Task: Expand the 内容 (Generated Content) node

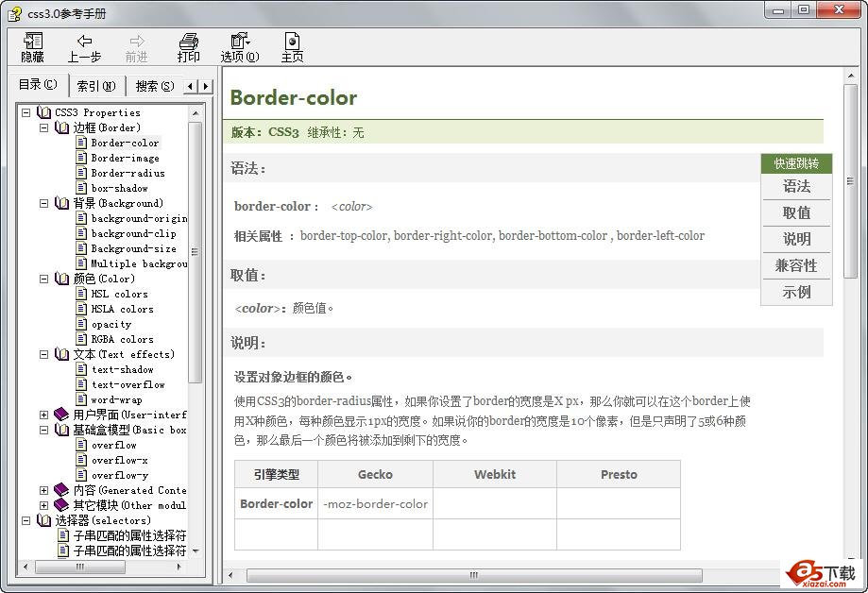Action: click(44, 490)
